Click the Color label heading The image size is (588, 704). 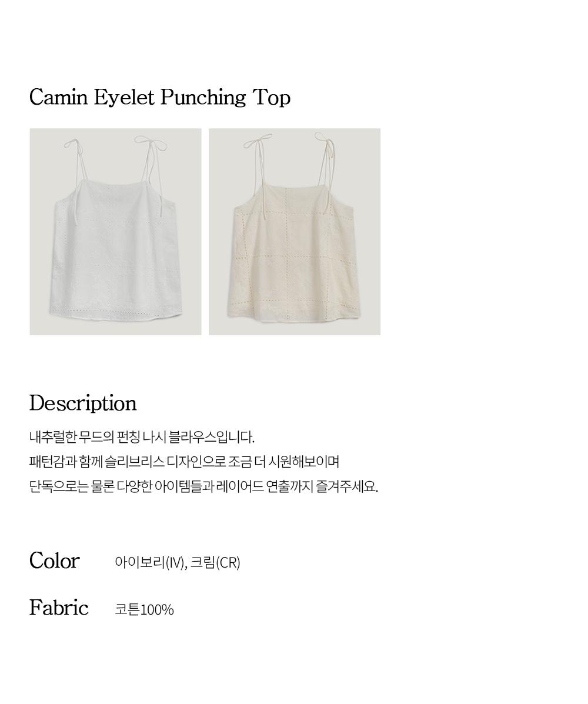coord(54,561)
